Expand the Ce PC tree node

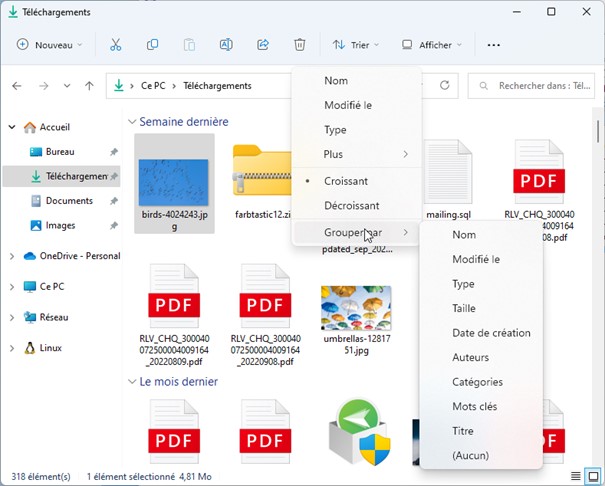coord(12,287)
